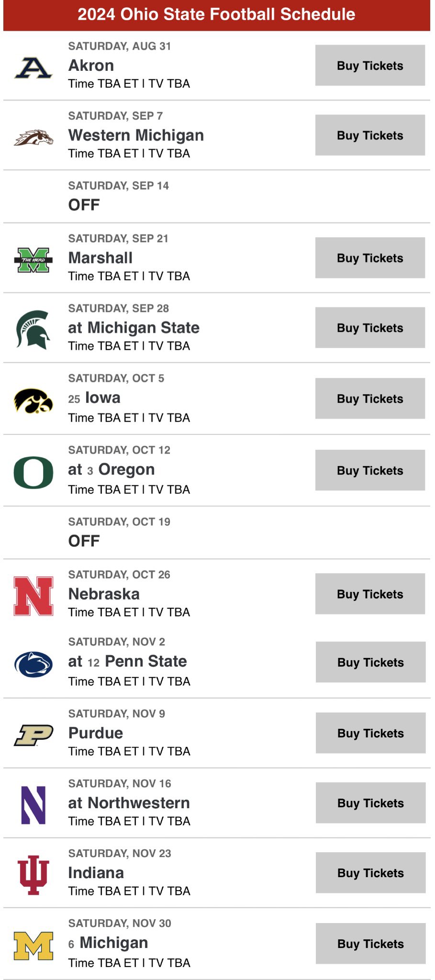Image resolution: width=435 pixels, height=980 pixels.
Task: Select the purple Northwestern N logo
Action: [x=33, y=805]
